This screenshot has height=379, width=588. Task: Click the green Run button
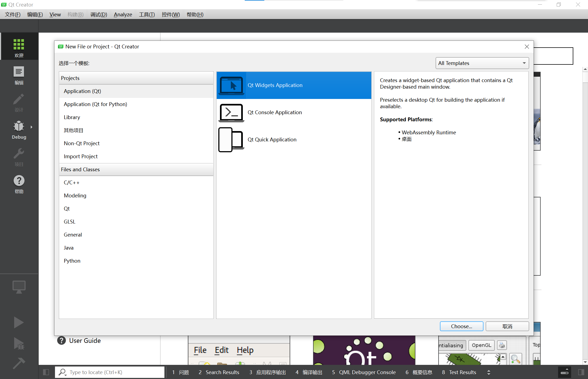[x=19, y=322]
